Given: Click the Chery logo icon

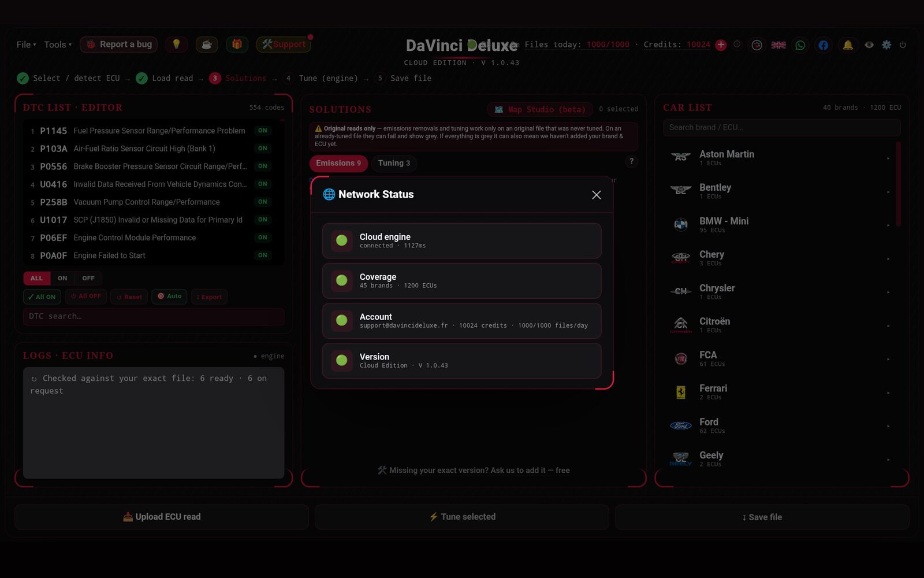Looking at the screenshot, I should point(681,258).
